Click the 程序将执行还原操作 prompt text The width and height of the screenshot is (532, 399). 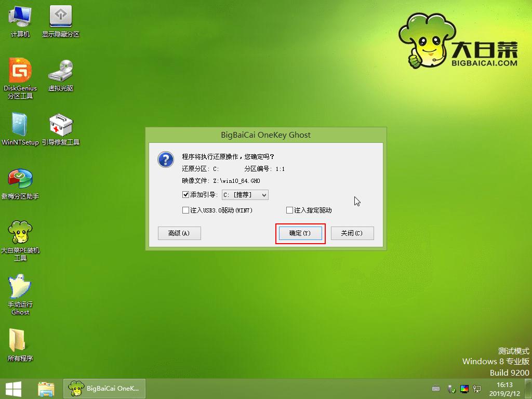pyautogui.click(x=228, y=156)
